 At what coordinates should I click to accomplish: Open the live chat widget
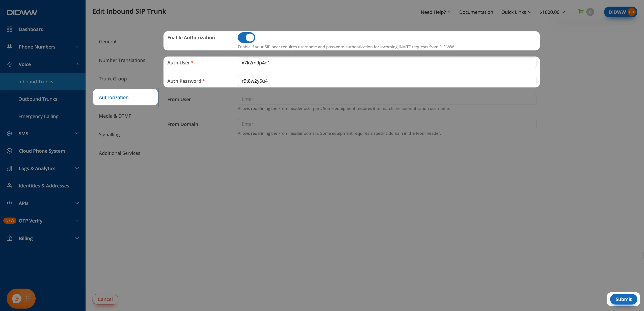pos(17,298)
